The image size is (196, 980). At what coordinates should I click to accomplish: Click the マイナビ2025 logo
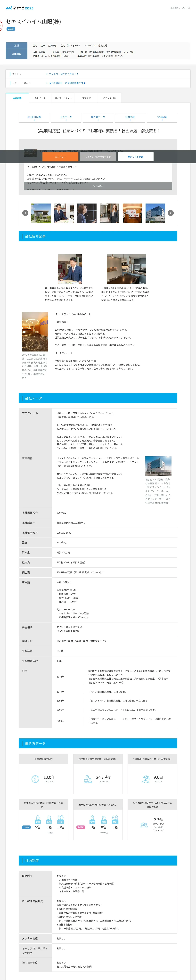tap(19, 8)
